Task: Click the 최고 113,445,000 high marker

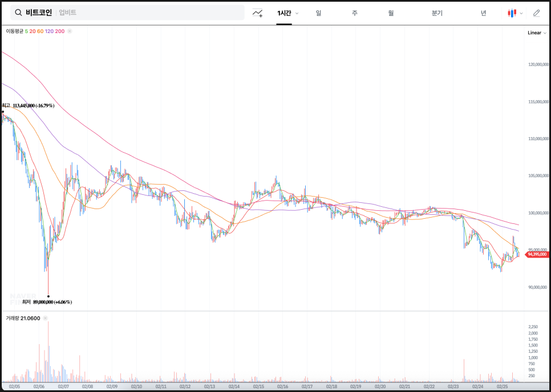Action: [29, 105]
